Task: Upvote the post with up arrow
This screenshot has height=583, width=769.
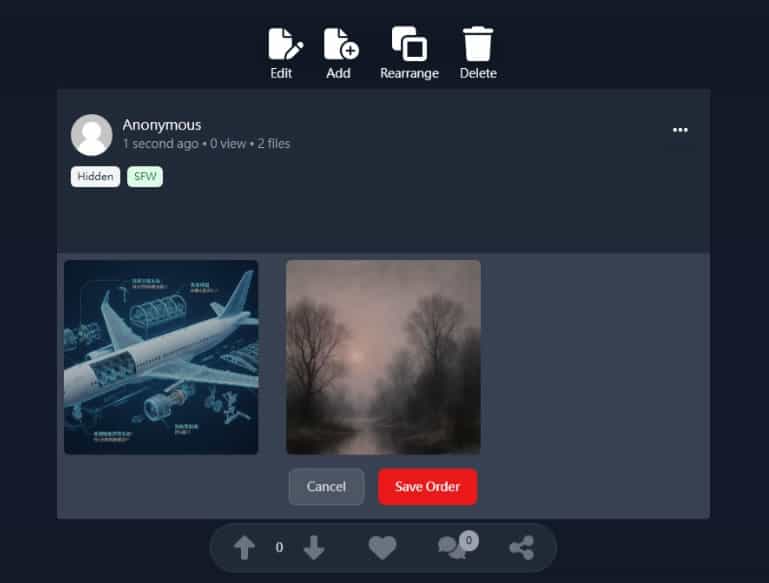Action: (245, 547)
